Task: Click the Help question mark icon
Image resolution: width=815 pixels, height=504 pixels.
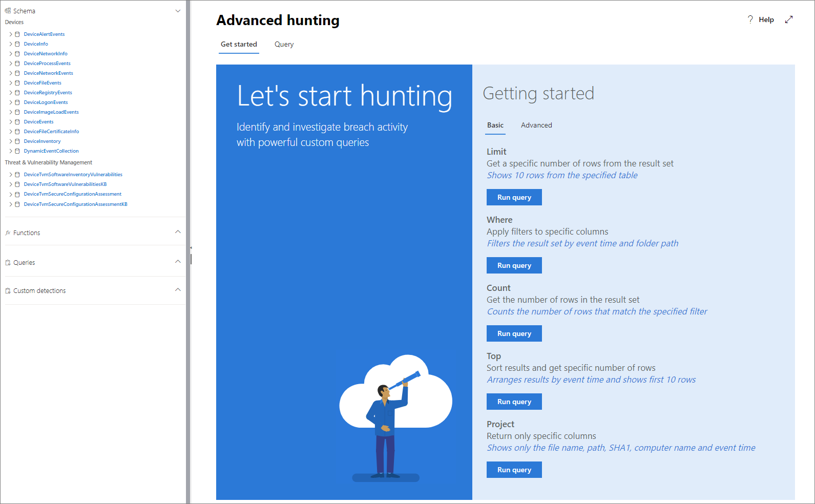Action: (750, 19)
